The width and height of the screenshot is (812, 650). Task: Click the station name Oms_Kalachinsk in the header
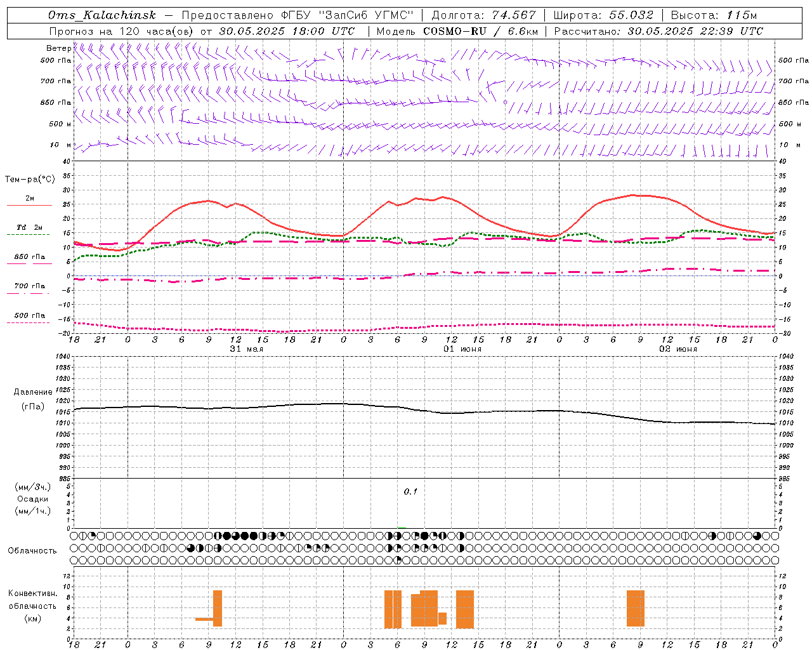click(102, 15)
